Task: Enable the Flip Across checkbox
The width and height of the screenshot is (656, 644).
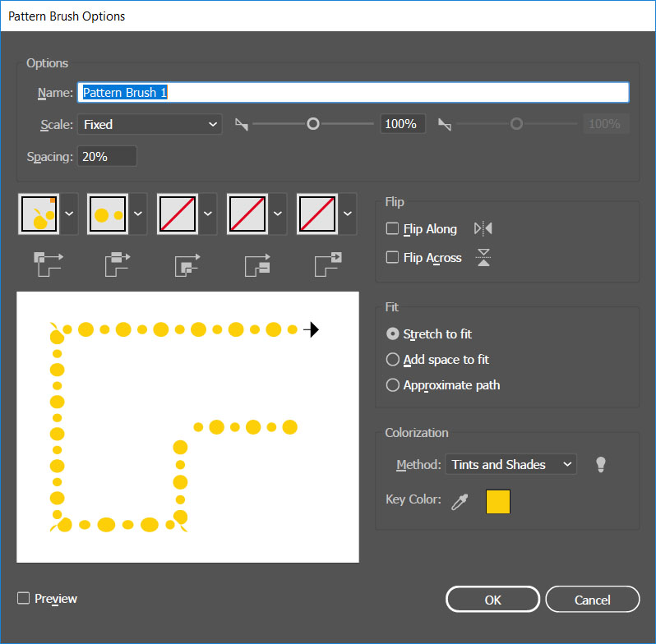Action: (x=393, y=258)
